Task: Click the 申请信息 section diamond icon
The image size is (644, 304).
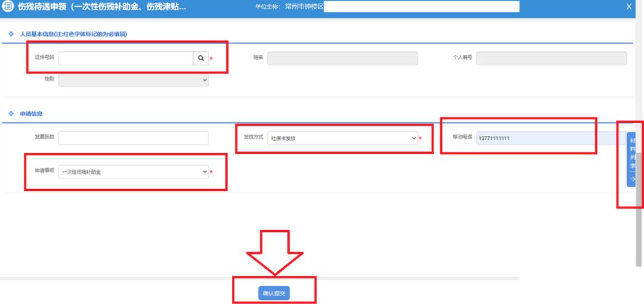Action: (11, 113)
